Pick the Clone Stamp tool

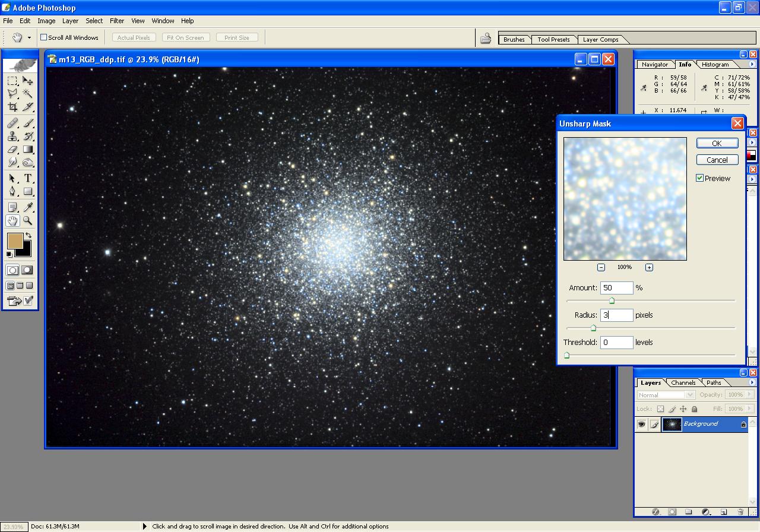12,137
